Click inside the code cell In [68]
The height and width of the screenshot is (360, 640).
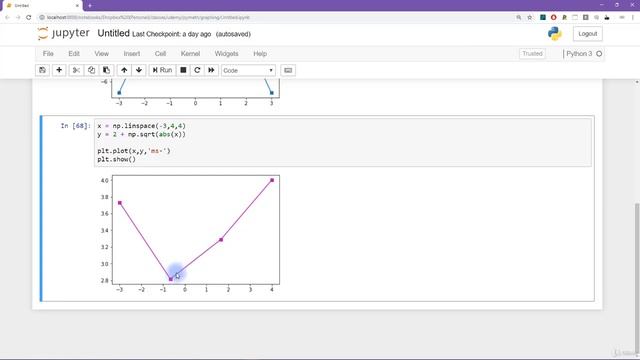tap(342, 142)
